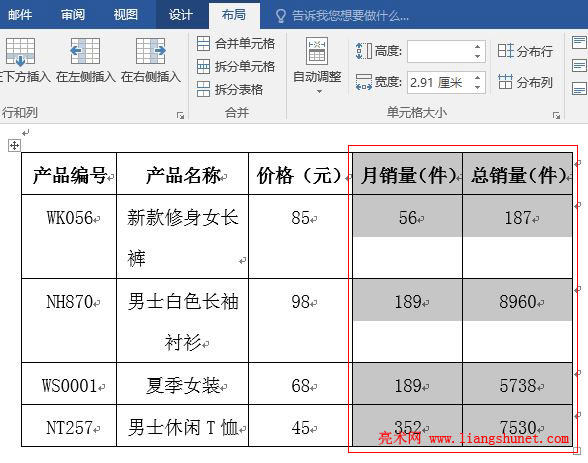Viewport: 588px width, 463px height.
Task: Increase the row height with the up stepper
Action: tap(477, 47)
